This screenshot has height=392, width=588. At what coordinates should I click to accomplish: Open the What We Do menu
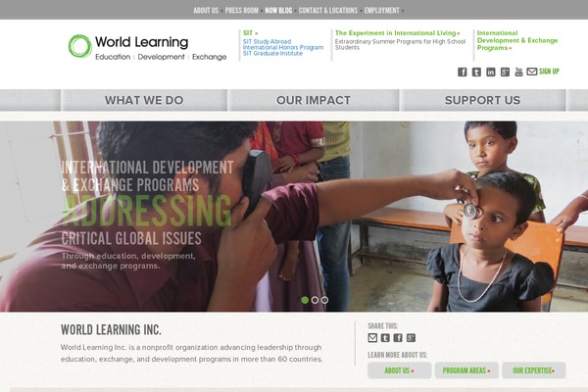click(144, 100)
